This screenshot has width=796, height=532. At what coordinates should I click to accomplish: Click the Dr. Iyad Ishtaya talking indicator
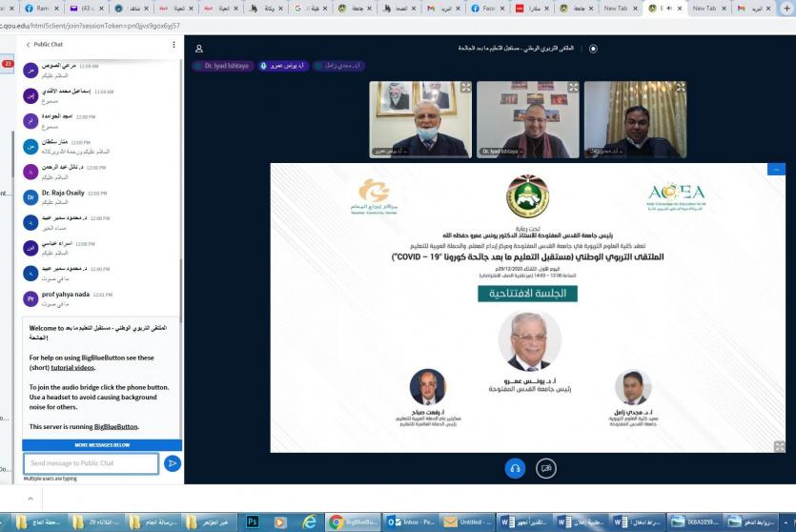click(x=222, y=66)
